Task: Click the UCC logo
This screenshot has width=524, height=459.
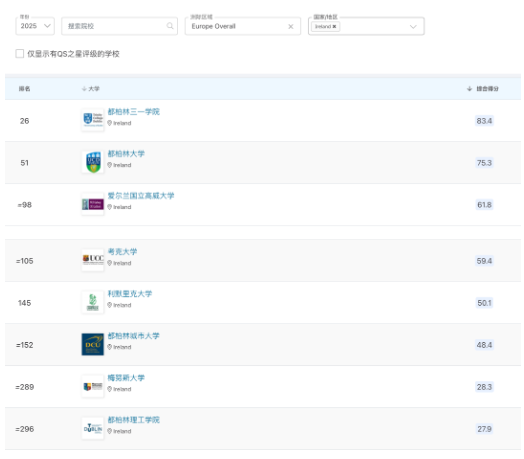Action: click(x=93, y=260)
